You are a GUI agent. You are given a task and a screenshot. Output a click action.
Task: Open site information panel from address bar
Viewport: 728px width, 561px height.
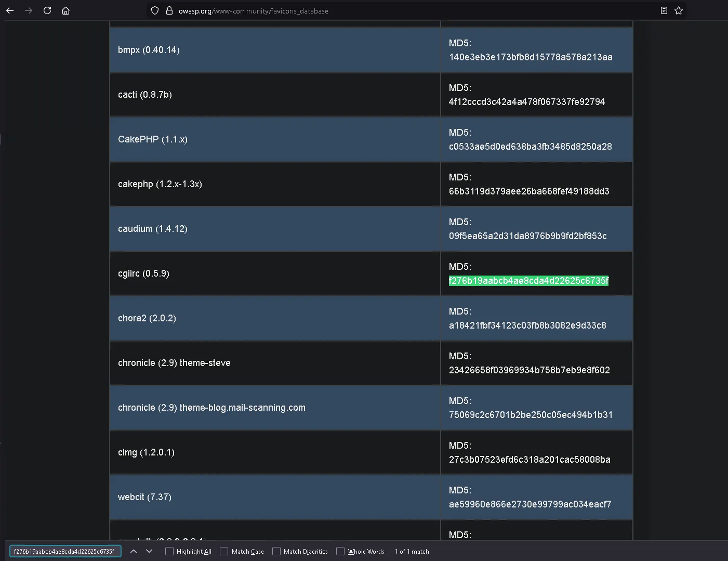point(169,10)
